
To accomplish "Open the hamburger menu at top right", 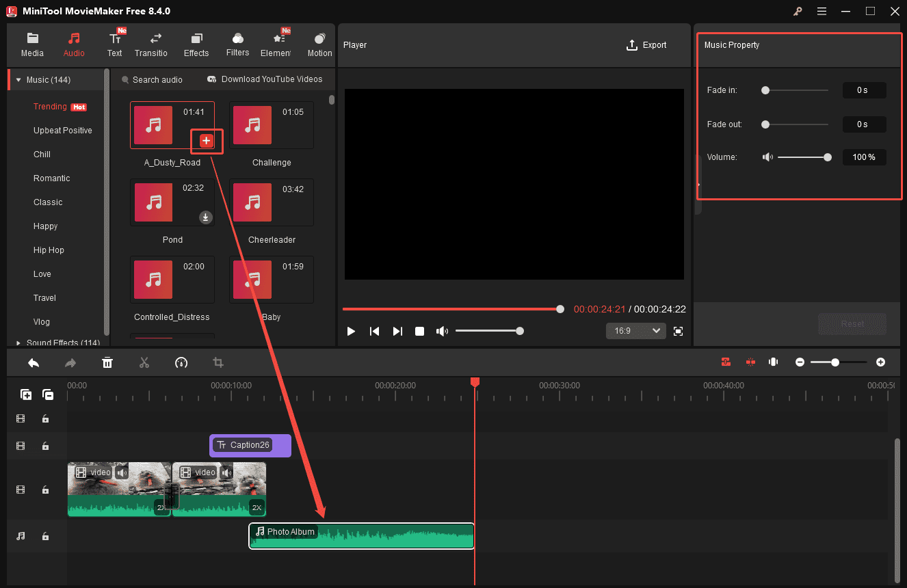I will click(821, 12).
